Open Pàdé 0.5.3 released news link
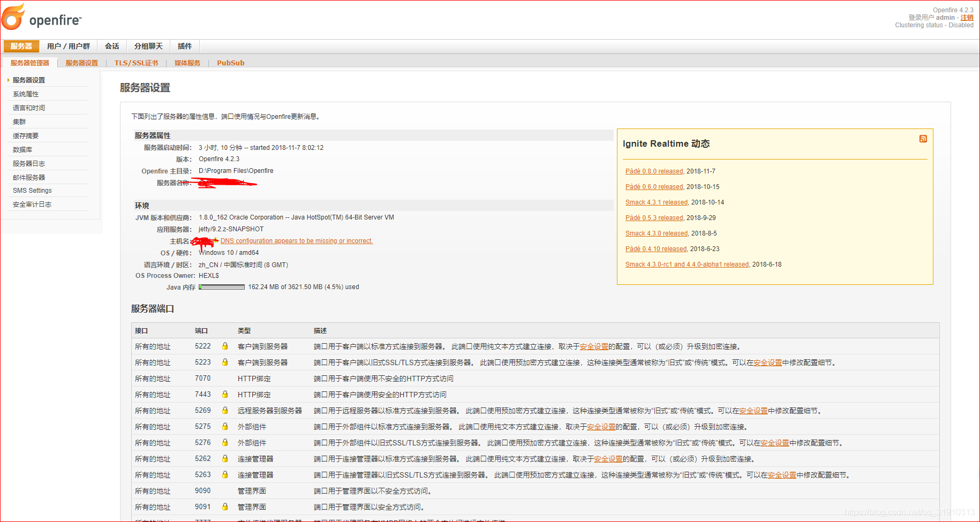 pyautogui.click(x=654, y=218)
